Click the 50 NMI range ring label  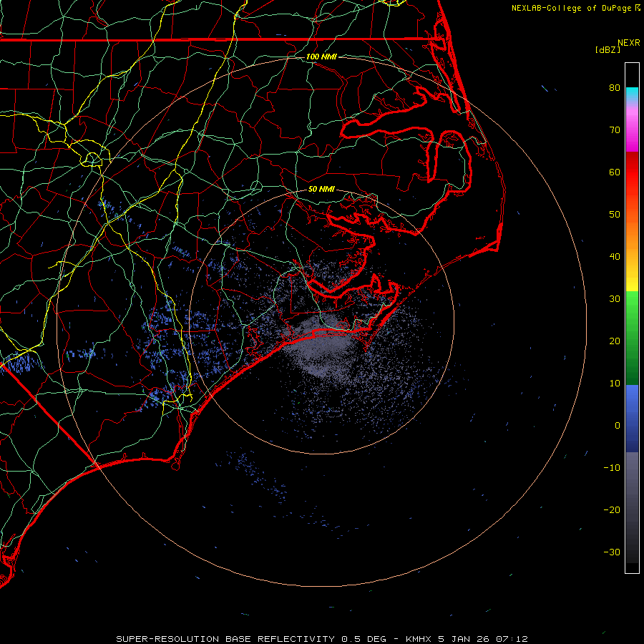pyautogui.click(x=321, y=190)
